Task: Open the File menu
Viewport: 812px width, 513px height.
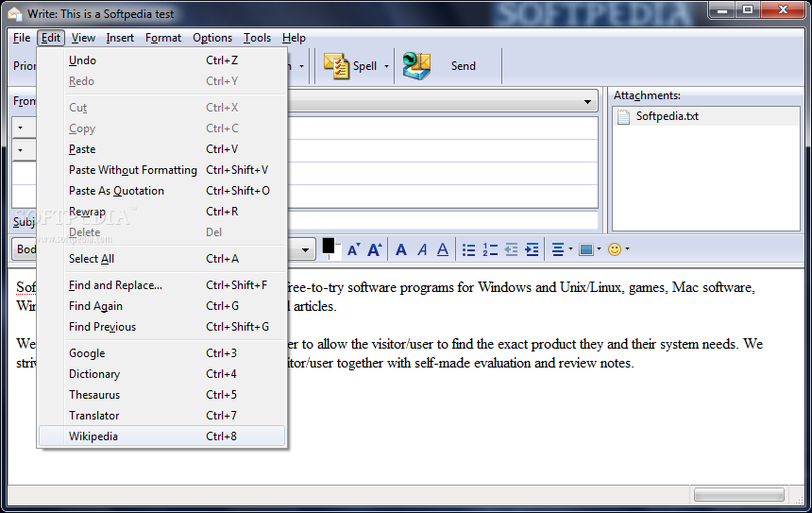Action: (21, 38)
